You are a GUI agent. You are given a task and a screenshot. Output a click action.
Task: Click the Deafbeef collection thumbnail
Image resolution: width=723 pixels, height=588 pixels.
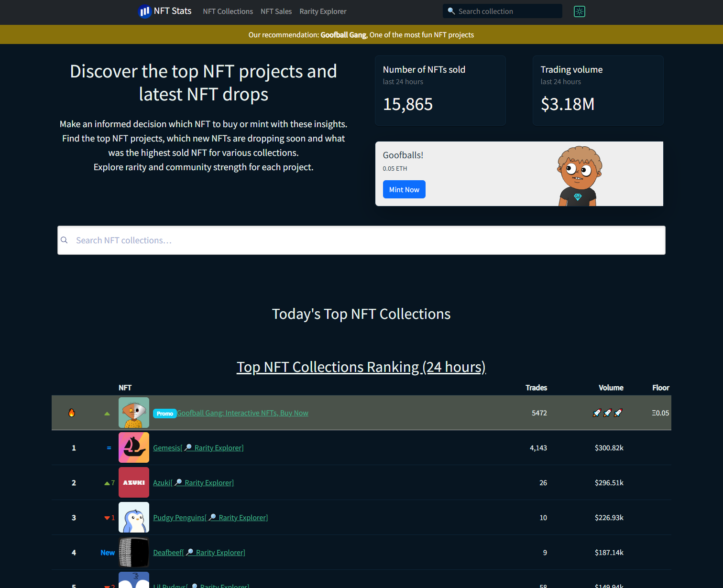134,552
